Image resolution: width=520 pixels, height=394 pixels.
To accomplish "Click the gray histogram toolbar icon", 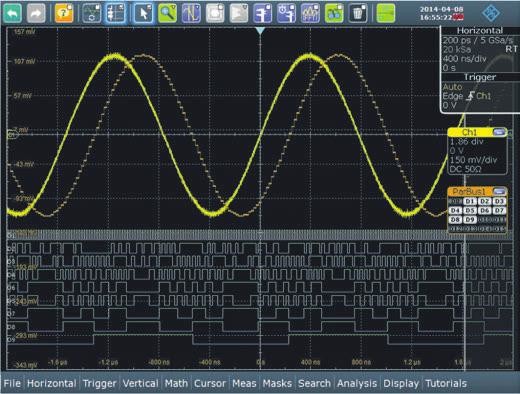I will click(239, 13).
